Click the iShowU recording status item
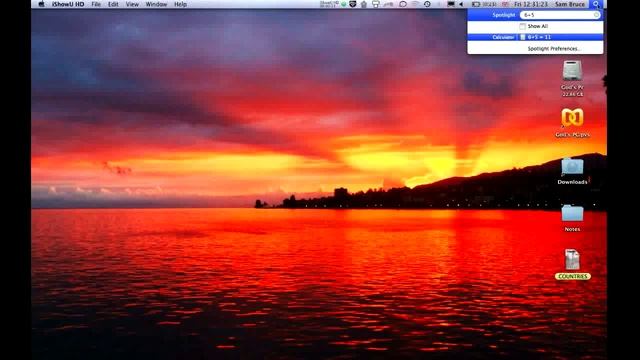This screenshot has height=360, width=640. pyautogui.click(x=329, y=4)
